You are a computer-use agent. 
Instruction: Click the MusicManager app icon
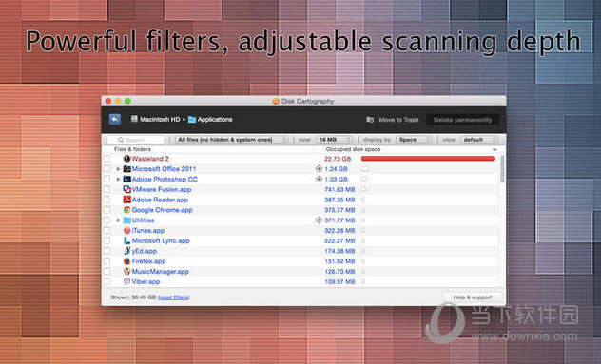[x=126, y=271]
